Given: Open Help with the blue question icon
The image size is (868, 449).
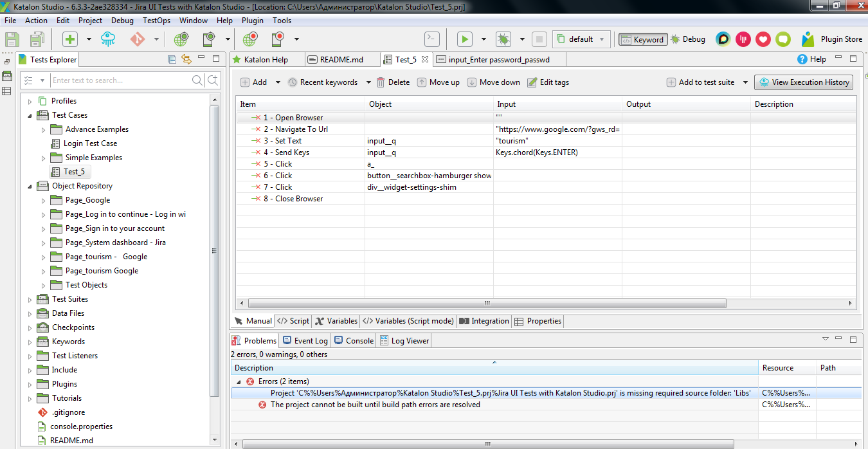Looking at the screenshot, I should (811, 59).
